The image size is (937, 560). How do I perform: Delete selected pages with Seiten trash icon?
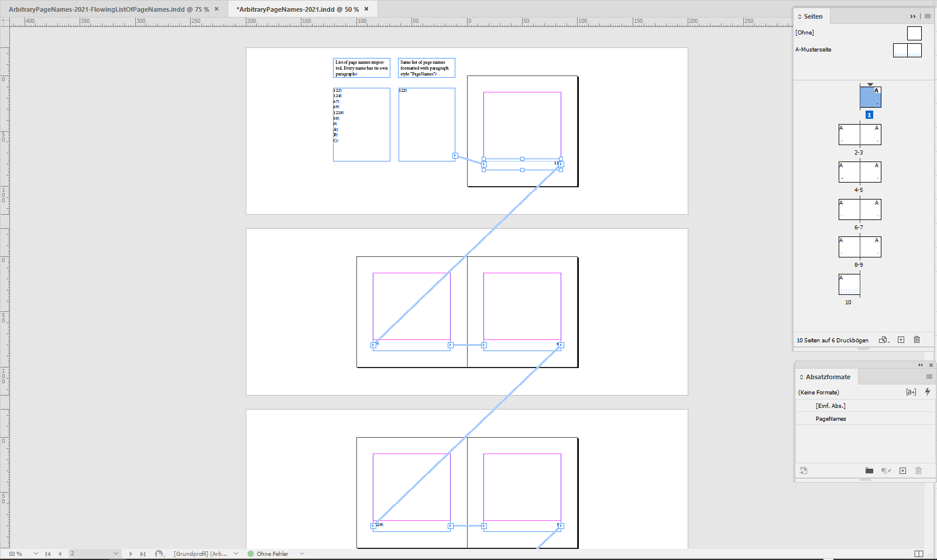(x=917, y=340)
